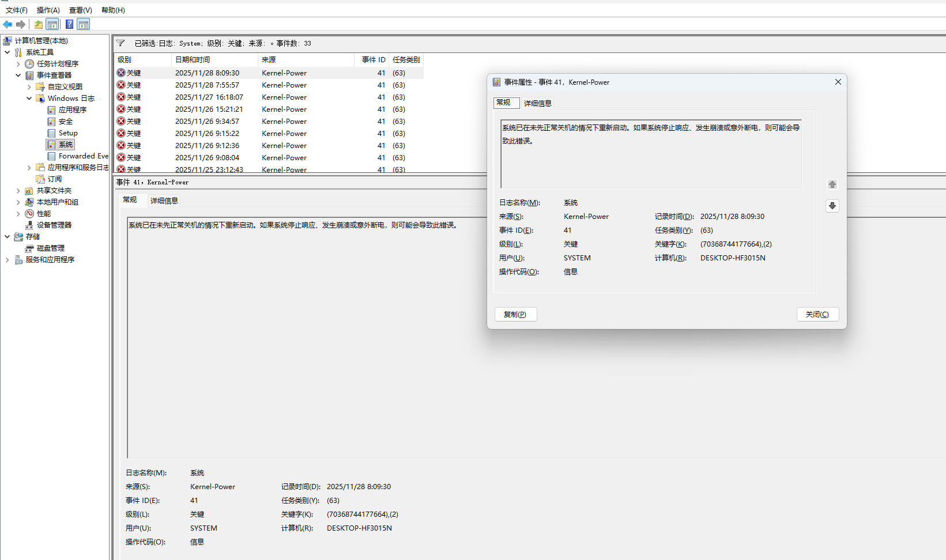Select the 系统 log in tree

pos(66,145)
